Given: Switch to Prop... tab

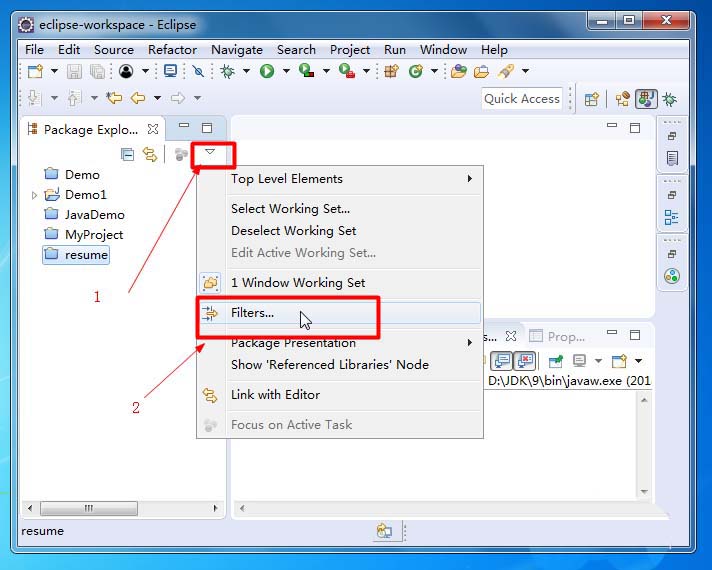Looking at the screenshot, I should pyautogui.click(x=558, y=337).
